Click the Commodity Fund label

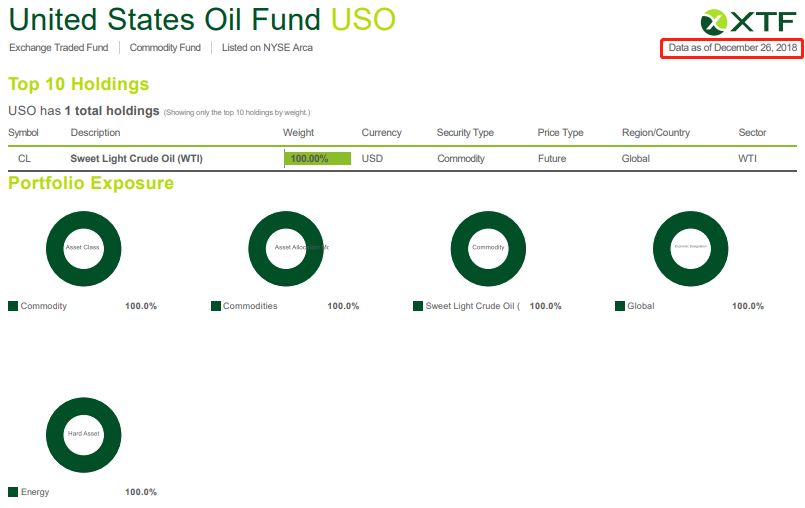(x=165, y=48)
